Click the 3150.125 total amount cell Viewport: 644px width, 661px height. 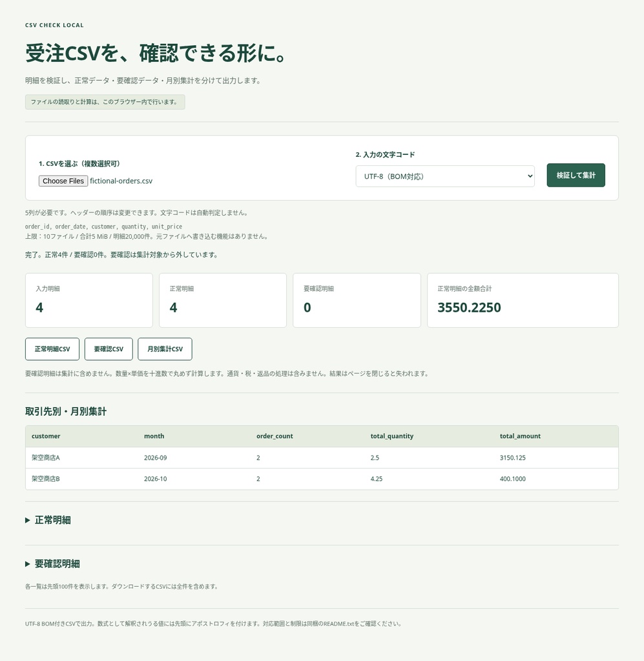[512, 458]
